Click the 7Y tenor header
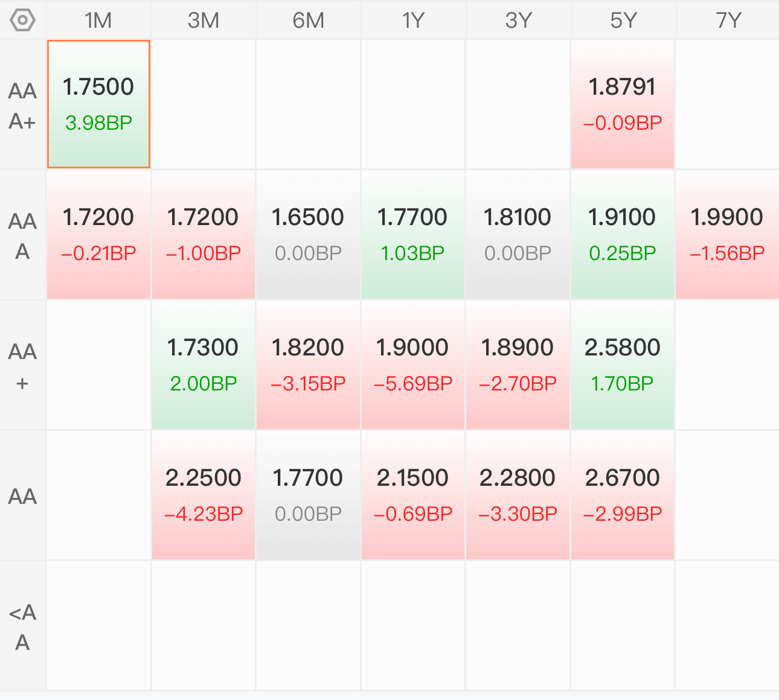The height and width of the screenshot is (700, 779). click(728, 21)
